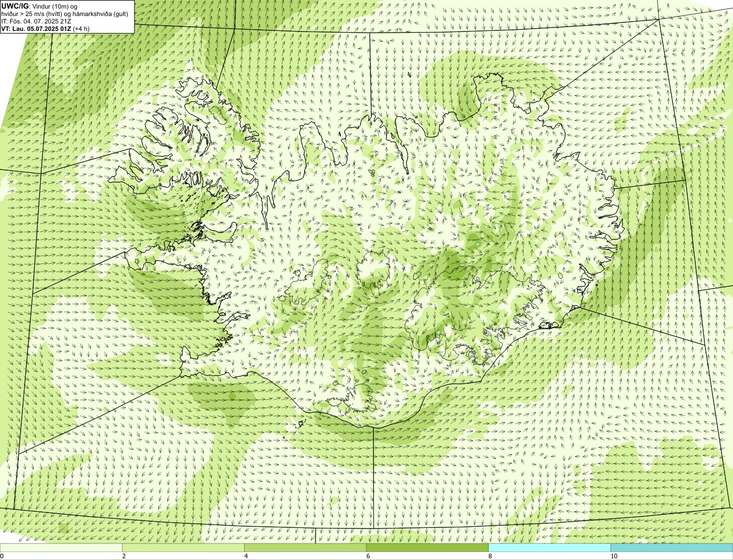Click the medium green 4–6 legend color segment

click(x=305, y=548)
